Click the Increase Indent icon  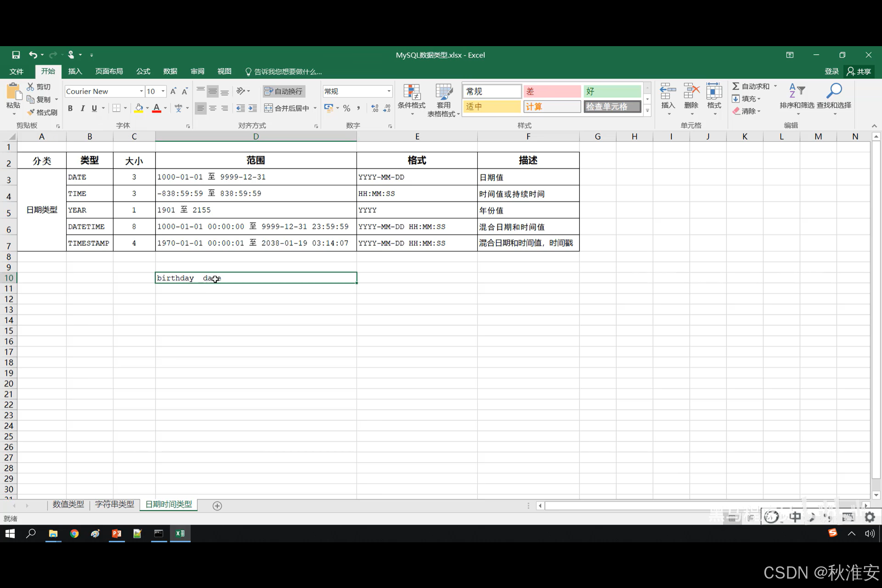pos(253,108)
